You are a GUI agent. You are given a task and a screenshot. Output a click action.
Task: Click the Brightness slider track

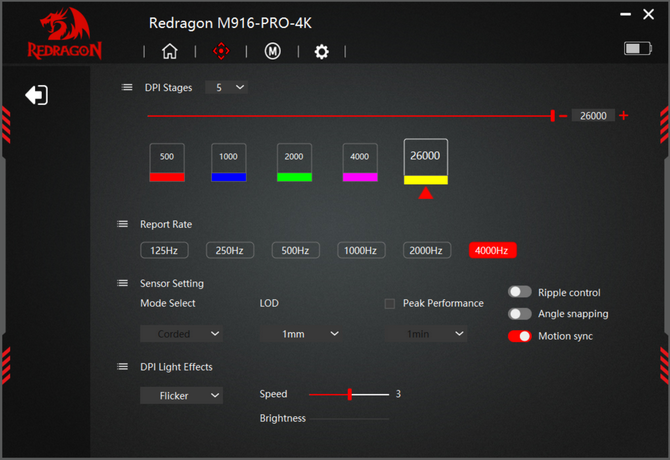[x=349, y=419]
